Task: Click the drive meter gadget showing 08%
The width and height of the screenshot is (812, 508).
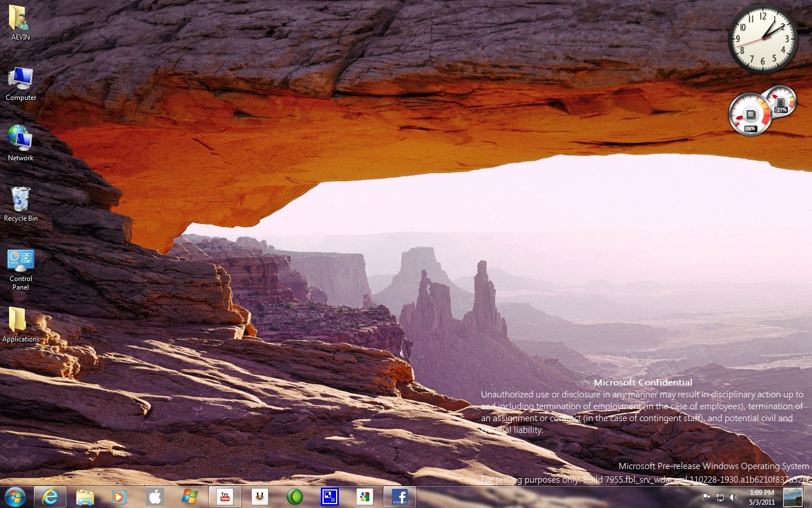Action: [x=750, y=115]
